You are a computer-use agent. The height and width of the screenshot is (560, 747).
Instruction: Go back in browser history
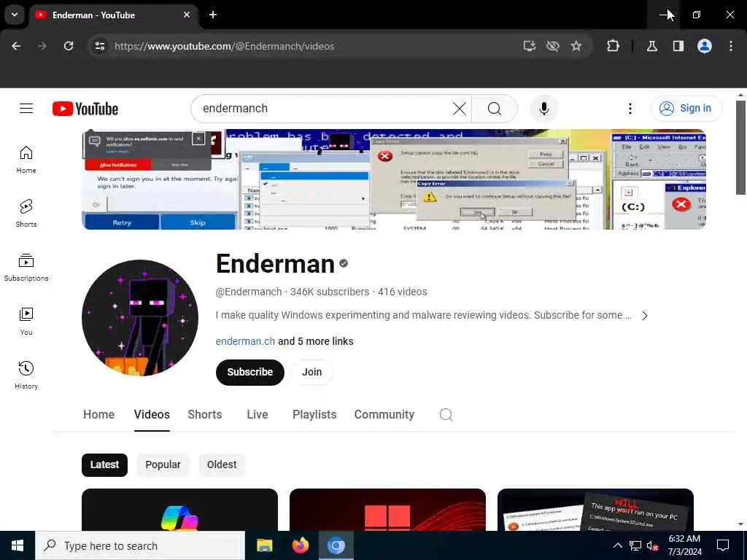pyautogui.click(x=16, y=46)
